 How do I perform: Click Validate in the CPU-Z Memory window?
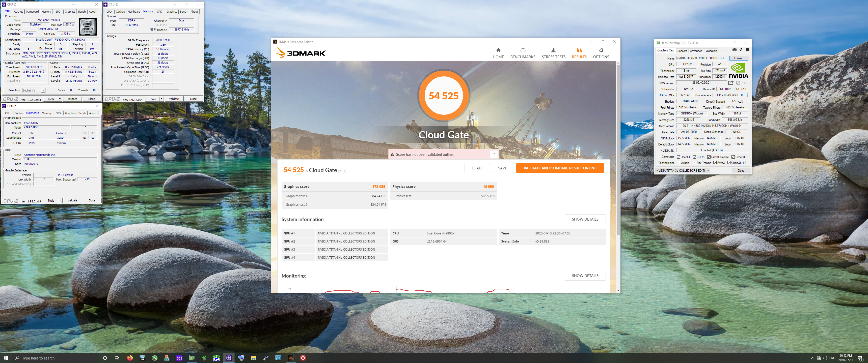click(x=174, y=99)
